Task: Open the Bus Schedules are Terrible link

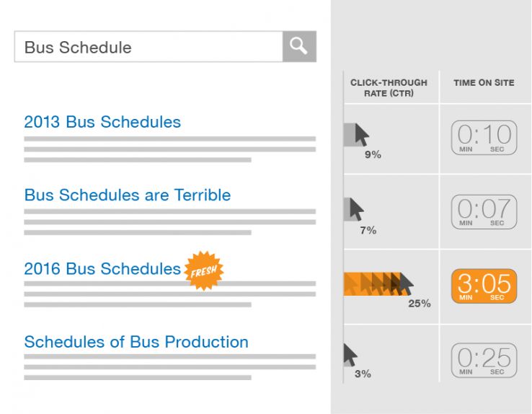Action: (128, 195)
